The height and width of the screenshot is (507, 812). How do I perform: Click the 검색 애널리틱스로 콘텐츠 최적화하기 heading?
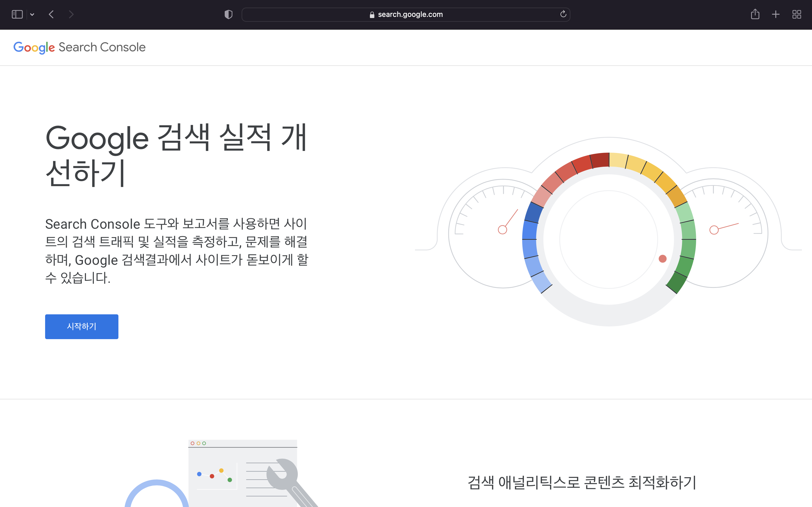click(x=581, y=482)
